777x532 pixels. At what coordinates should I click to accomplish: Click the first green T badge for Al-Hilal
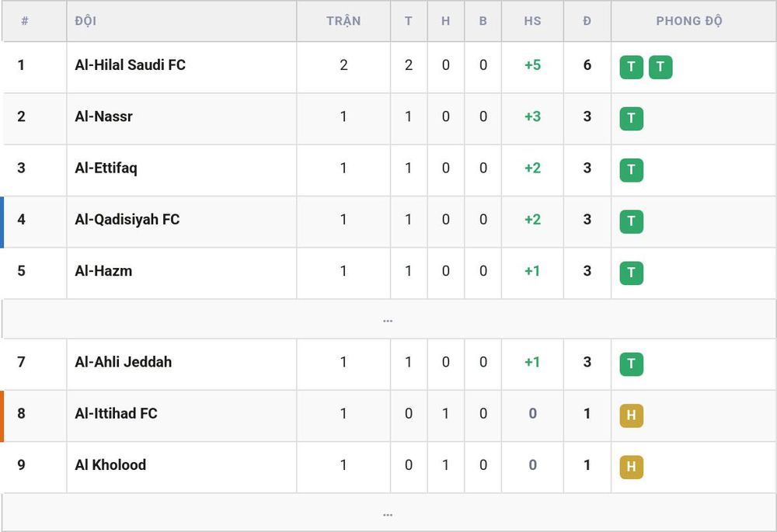click(631, 67)
